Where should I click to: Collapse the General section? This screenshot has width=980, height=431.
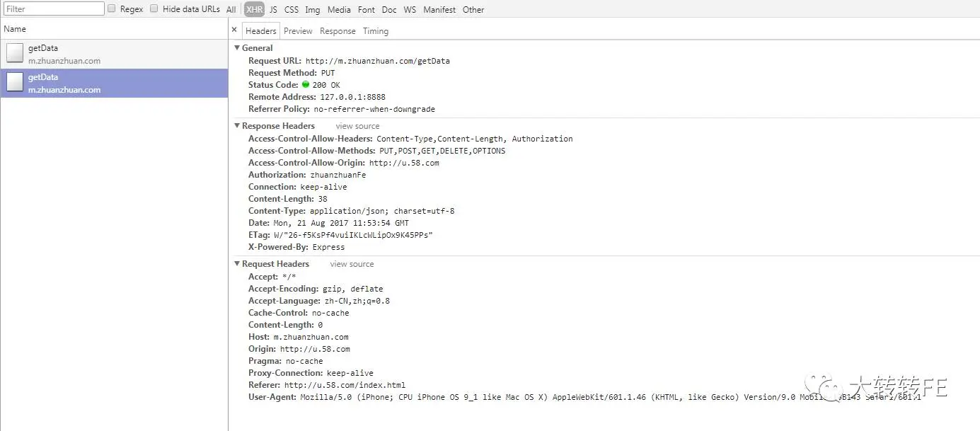(237, 48)
